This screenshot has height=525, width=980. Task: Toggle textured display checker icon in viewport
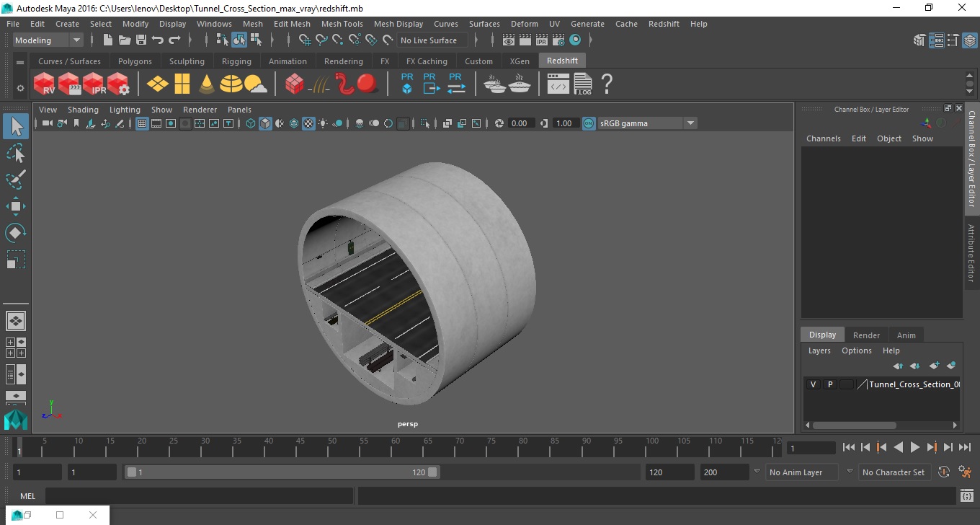pyautogui.click(x=308, y=123)
